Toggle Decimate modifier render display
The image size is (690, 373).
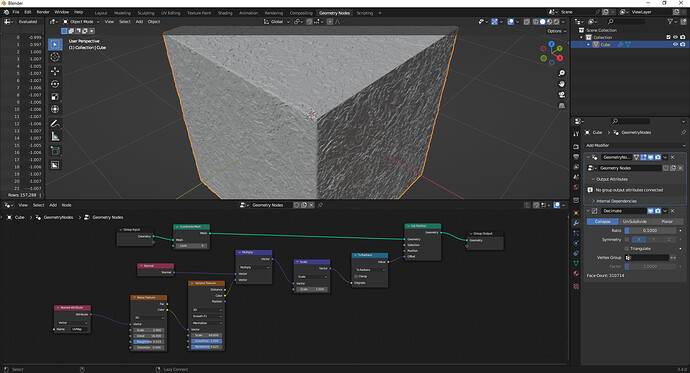pos(658,211)
